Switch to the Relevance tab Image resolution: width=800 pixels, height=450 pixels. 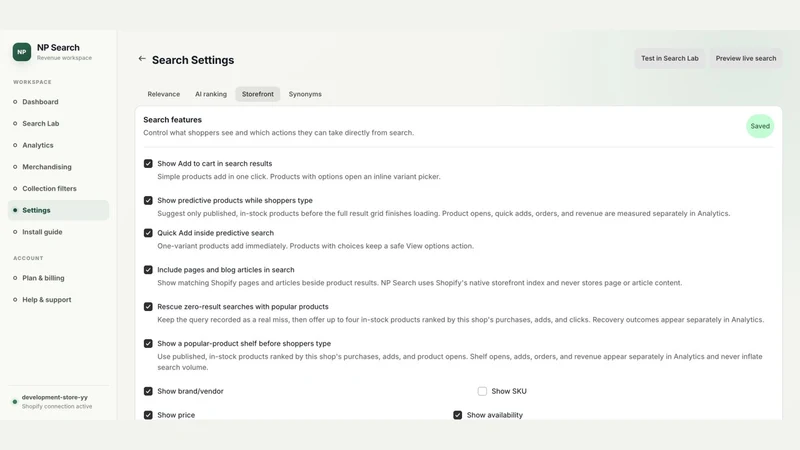164,94
